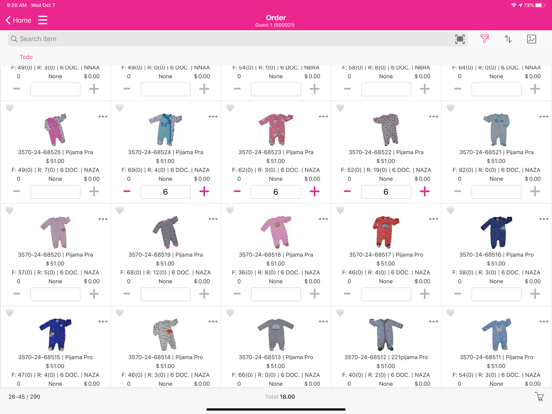552x414 pixels.
Task: Open the hamburger menu
Action: (43, 20)
